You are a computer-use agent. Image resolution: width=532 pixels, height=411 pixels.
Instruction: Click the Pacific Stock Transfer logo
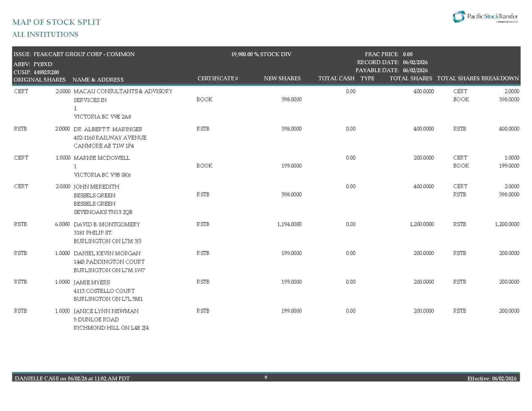(x=485, y=17)
